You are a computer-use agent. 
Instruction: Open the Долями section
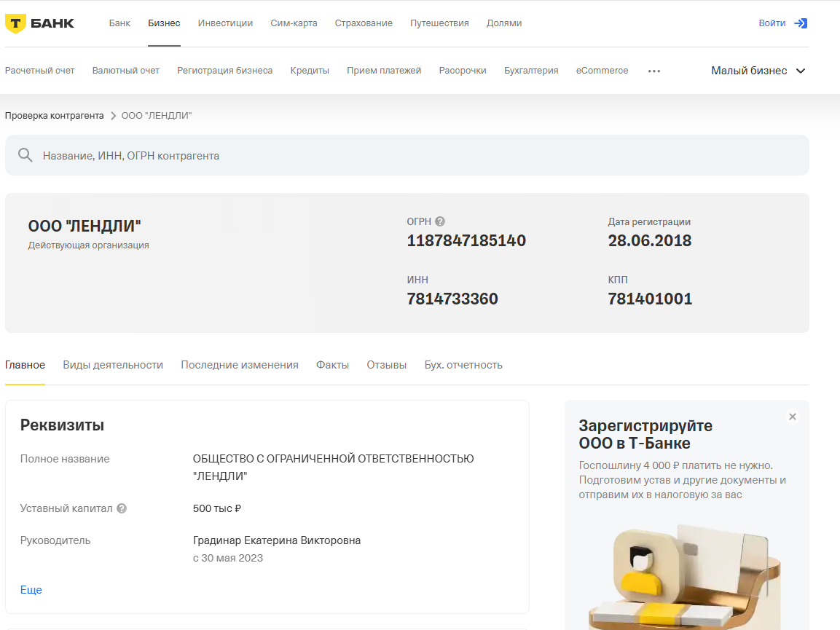(504, 23)
